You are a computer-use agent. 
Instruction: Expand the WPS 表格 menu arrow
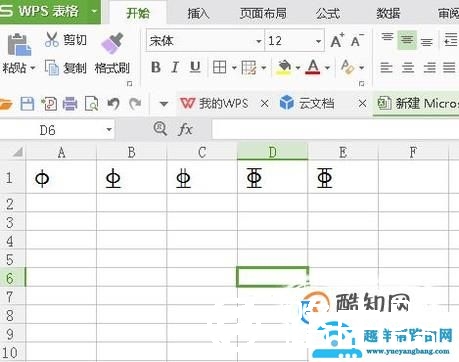(x=94, y=12)
